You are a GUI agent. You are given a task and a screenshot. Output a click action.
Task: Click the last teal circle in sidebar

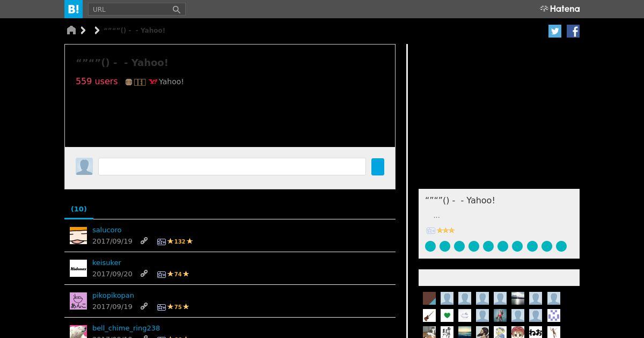point(561,246)
